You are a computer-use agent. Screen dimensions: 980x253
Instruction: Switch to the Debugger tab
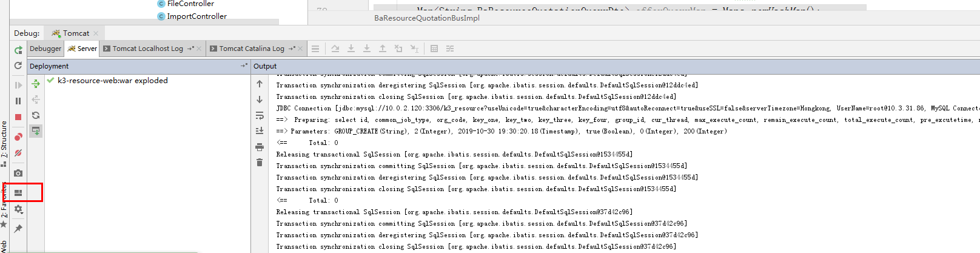(x=45, y=49)
